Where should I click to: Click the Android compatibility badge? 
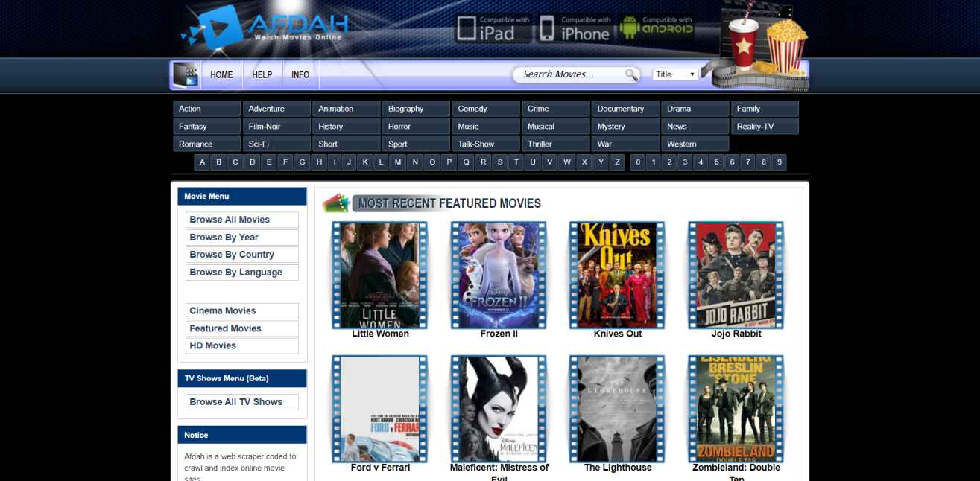(x=657, y=28)
